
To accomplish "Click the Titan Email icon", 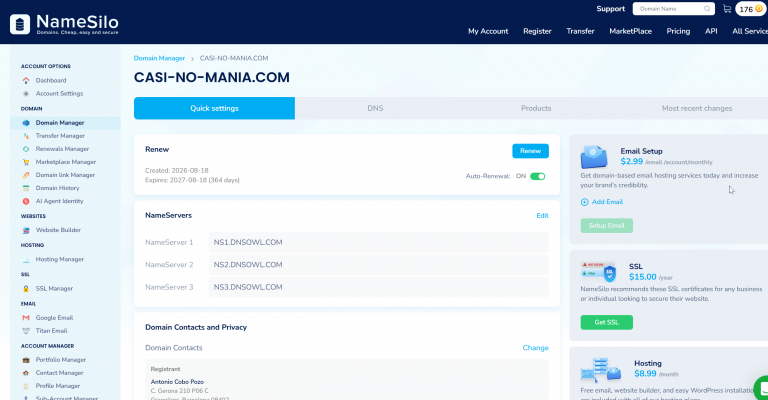I will [x=26, y=331].
